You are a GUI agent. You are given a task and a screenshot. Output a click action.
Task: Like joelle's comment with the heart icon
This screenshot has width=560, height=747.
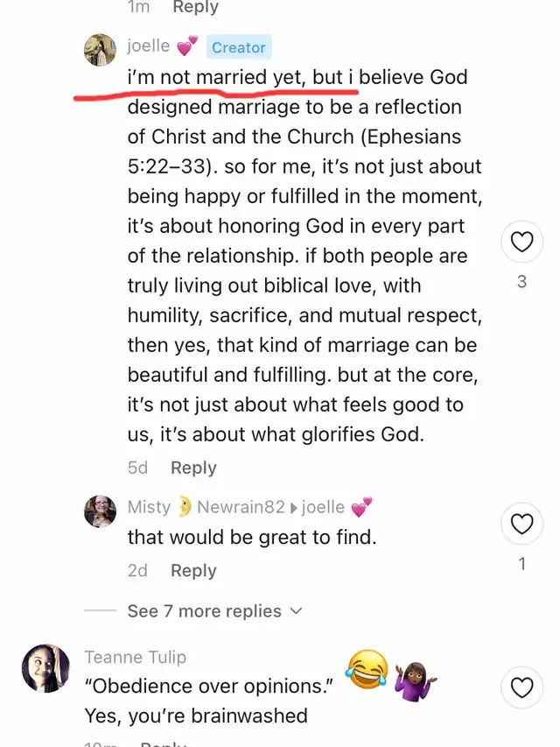point(522,243)
